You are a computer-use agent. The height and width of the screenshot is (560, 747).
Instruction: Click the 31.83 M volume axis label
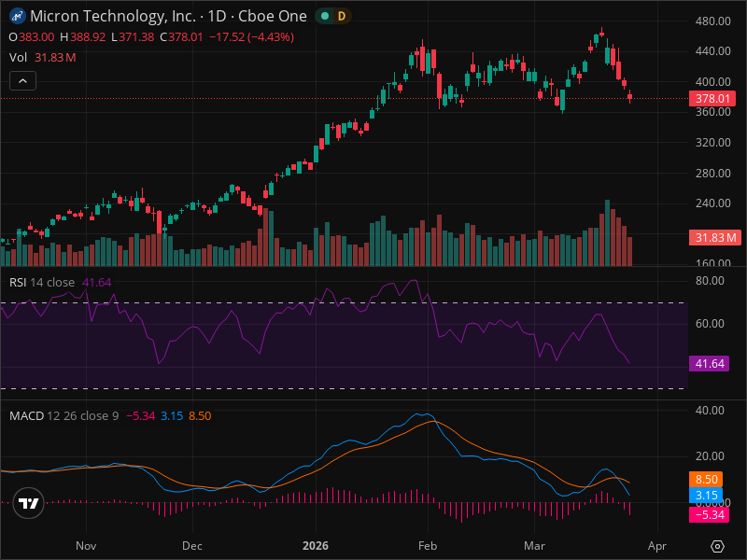click(715, 237)
